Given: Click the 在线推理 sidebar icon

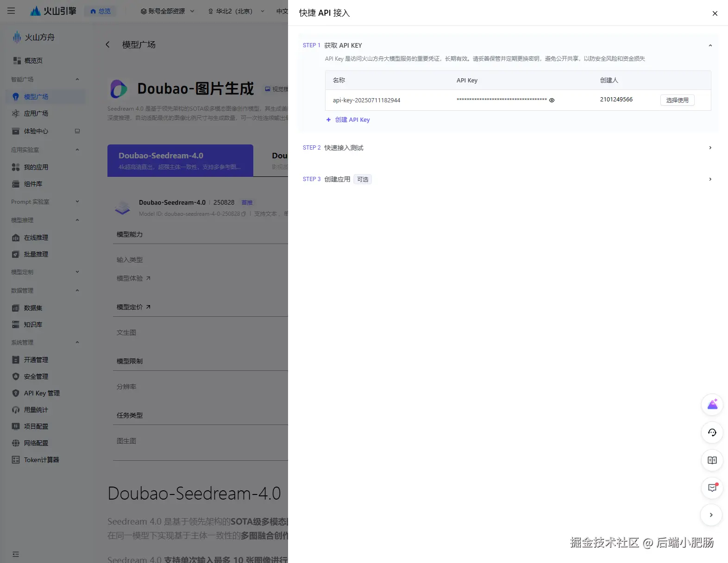Looking at the screenshot, I should pyautogui.click(x=16, y=238).
